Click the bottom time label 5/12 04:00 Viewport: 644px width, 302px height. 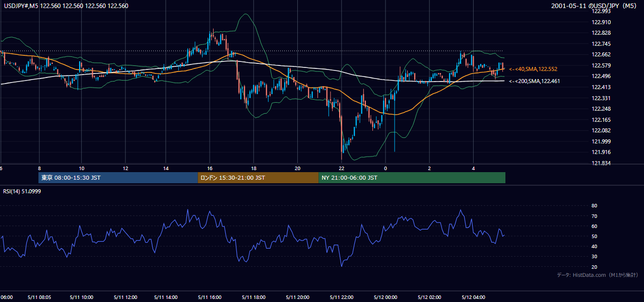(x=473, y=297)
